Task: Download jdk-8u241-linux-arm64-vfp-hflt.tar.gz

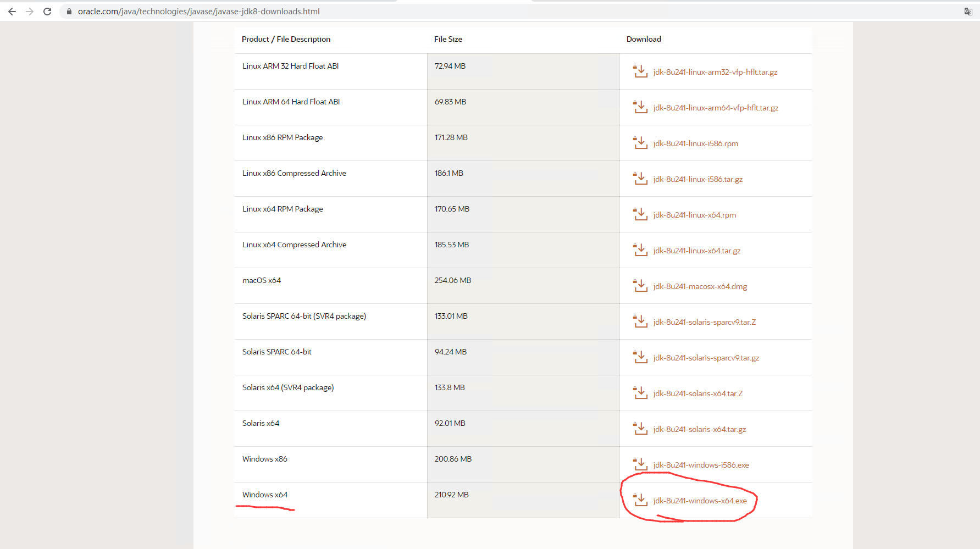Action: (x=716, y=108)
